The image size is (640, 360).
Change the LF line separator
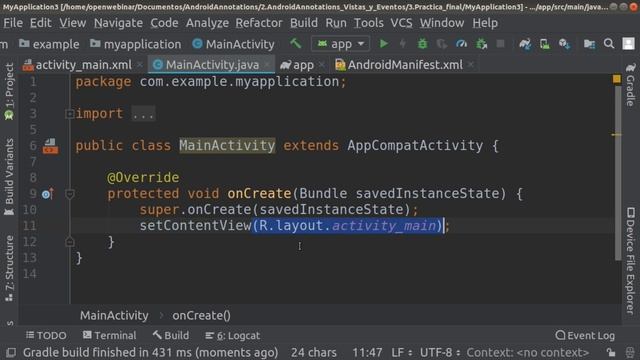tap(402, 352)
